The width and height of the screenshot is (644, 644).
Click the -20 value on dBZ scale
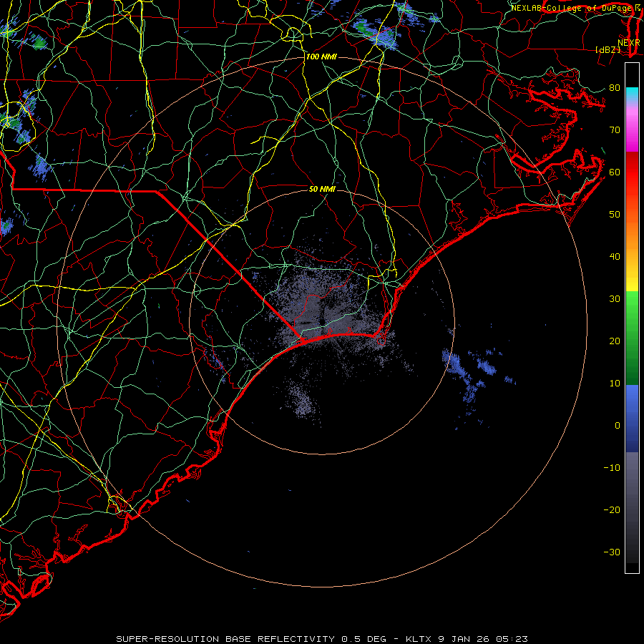tap(612, 510)
